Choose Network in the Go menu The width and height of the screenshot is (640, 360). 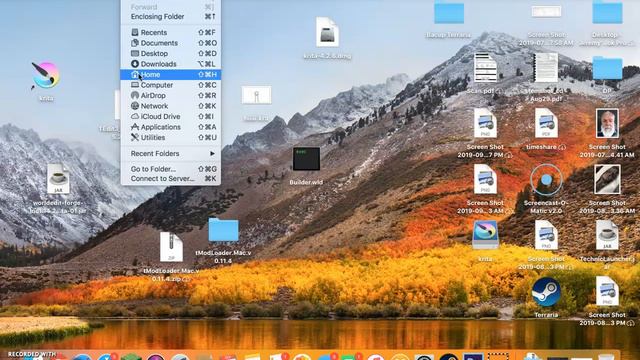171,106
